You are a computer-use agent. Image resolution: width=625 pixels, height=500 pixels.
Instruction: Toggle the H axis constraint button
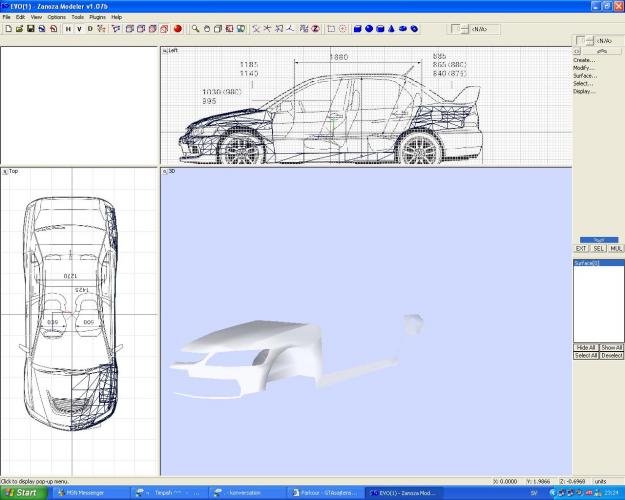click(x=68, y=29)
